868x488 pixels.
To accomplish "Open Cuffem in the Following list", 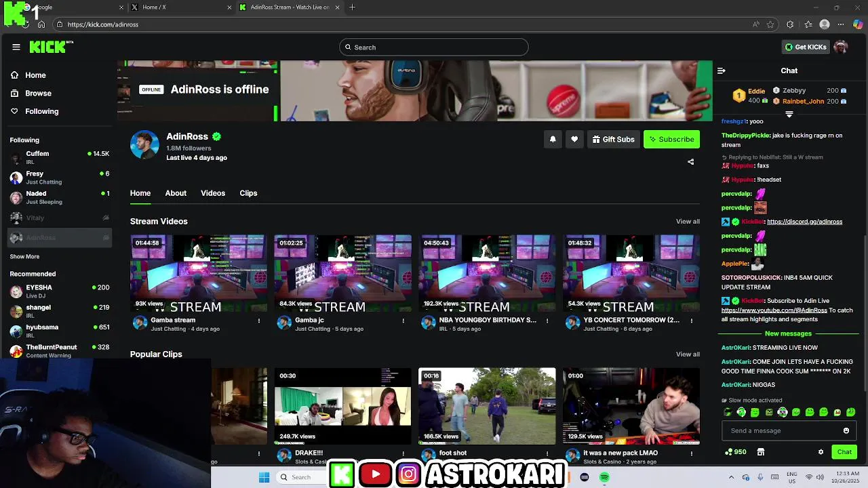I will (x=60, y=157).
